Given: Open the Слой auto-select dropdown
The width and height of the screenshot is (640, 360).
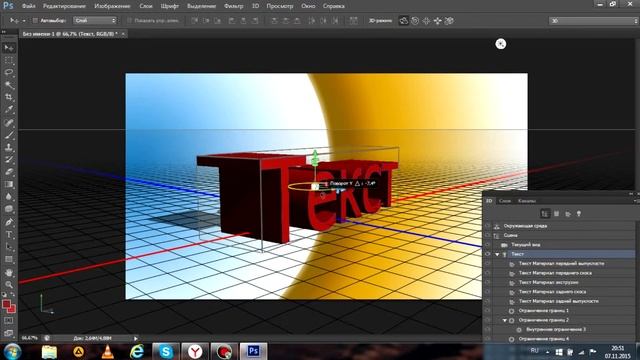Looking at the screenshot, I should [95, 20].
